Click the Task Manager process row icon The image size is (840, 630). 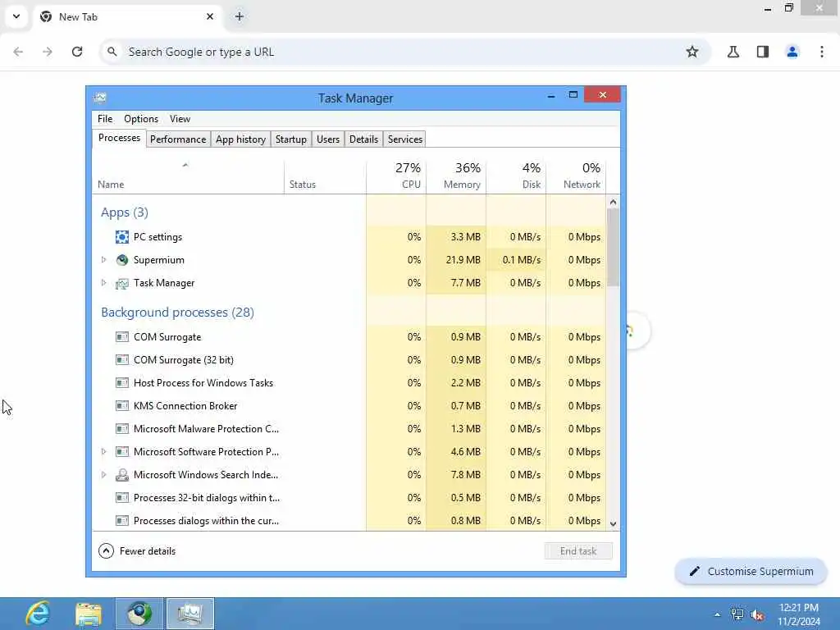(x=122, y=283)
